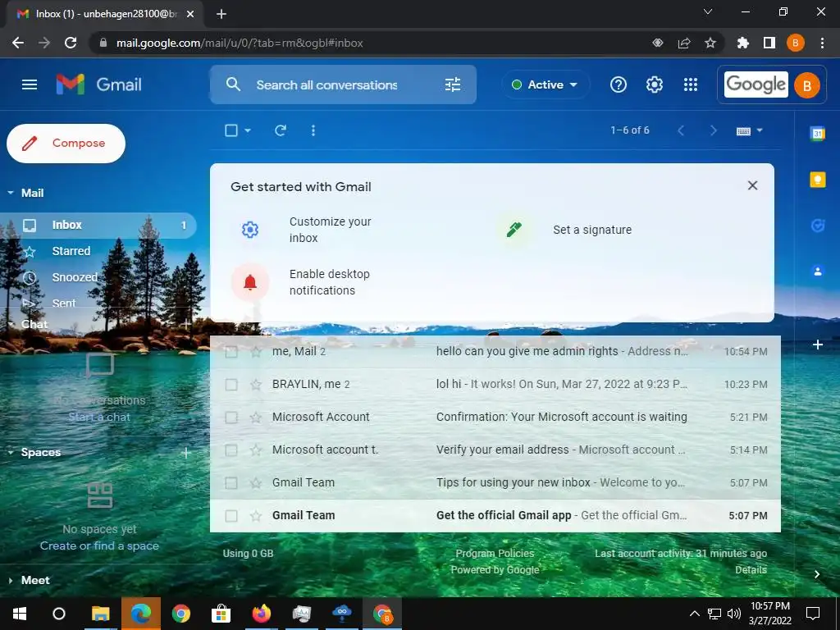The image size is (840, 630).
Task: Show hidden system tray icons
Action: (694, 614)
